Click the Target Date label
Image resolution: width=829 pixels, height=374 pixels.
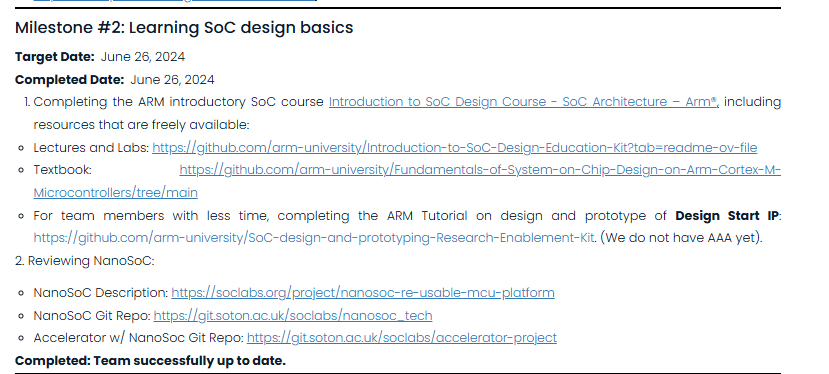pos(55,57)
